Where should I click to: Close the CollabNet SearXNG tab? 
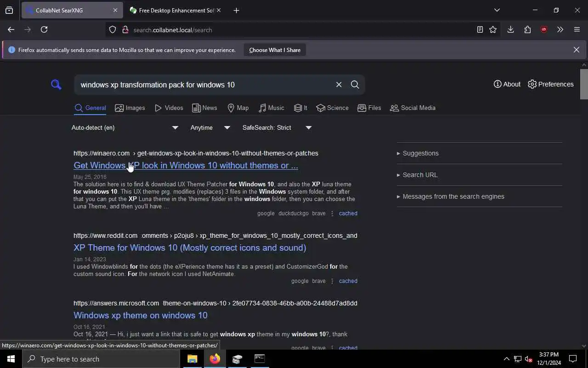[x=115, y=10]
